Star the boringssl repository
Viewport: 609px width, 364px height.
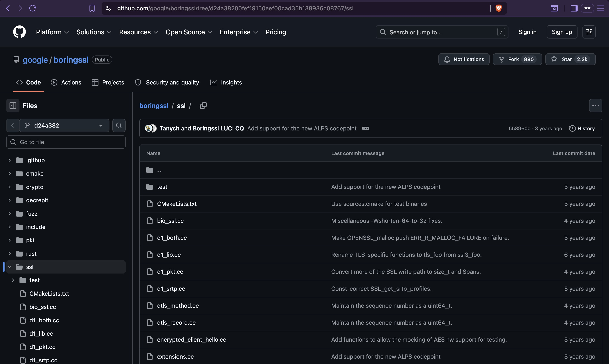point(570,59)
